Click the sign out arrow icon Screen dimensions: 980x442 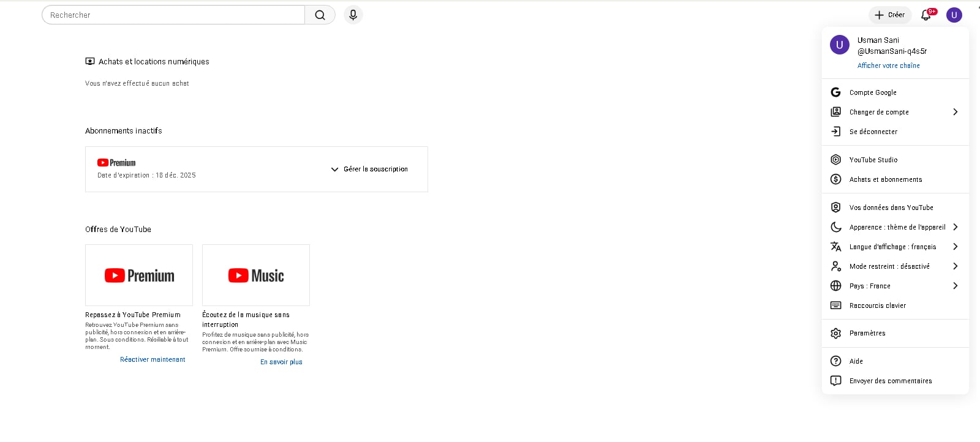tap(835, 132)
